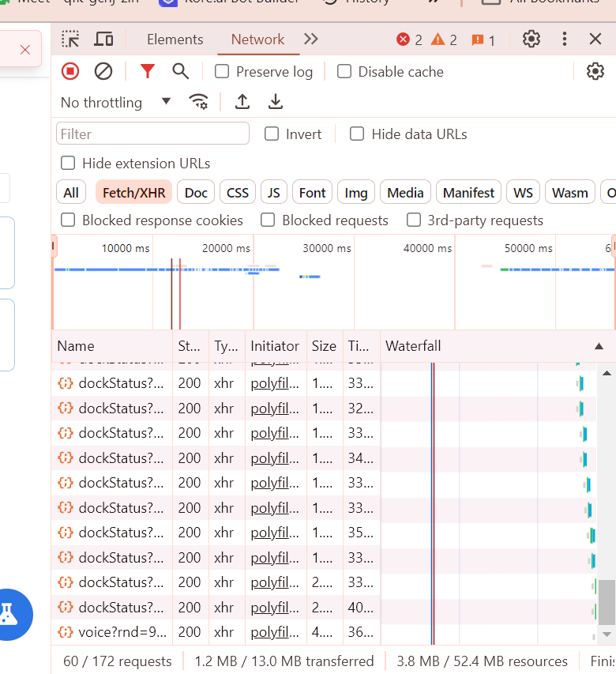616x674 pixels.
Task: Open the No throttling dropdown
Action: (115, 102)
